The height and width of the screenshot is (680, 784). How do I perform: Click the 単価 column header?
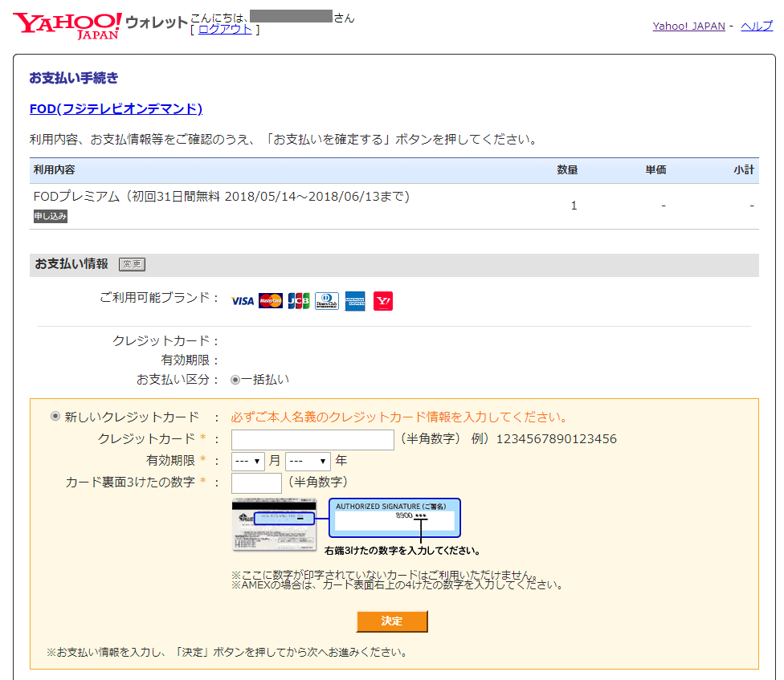pyautogui.click(x=655, y=170)
